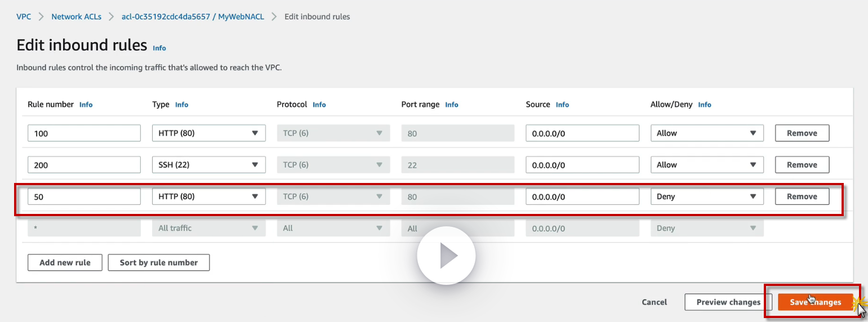Click Sort by rule number button
Screen dimensions: 868x322
click(159, 263)
